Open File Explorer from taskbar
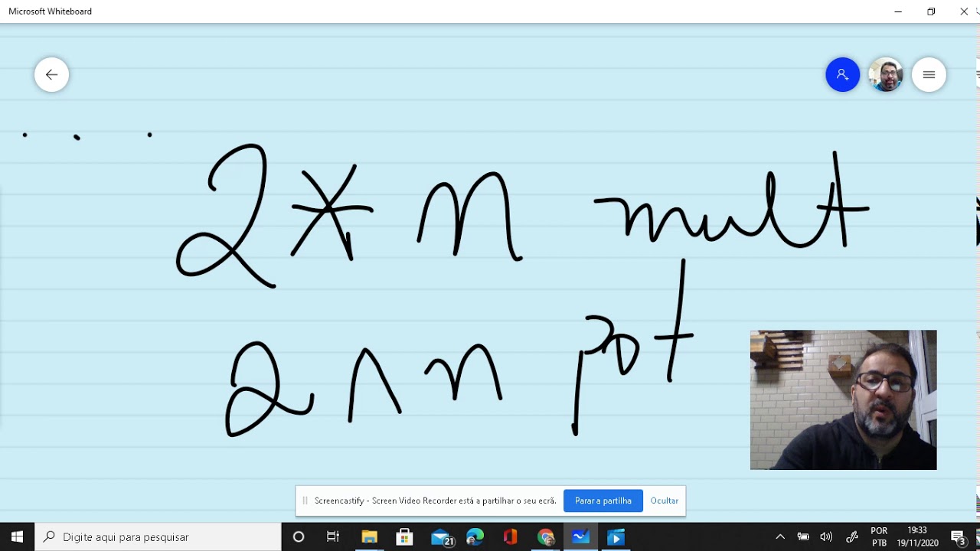The height and width of the screenshot is (551, 980). click(x=369, y=536)
